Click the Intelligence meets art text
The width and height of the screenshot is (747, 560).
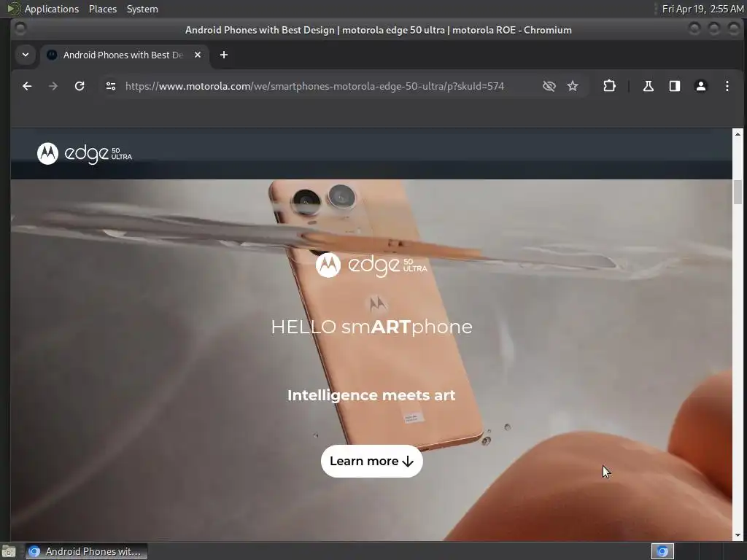371,395
